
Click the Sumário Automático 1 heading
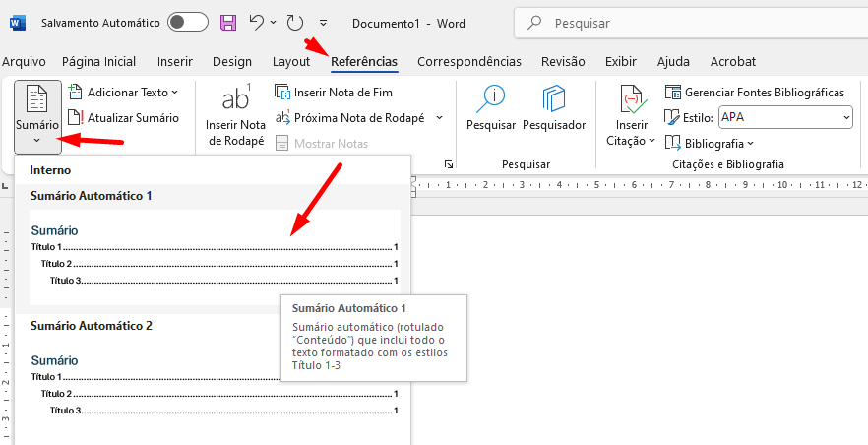pos(91,196)
